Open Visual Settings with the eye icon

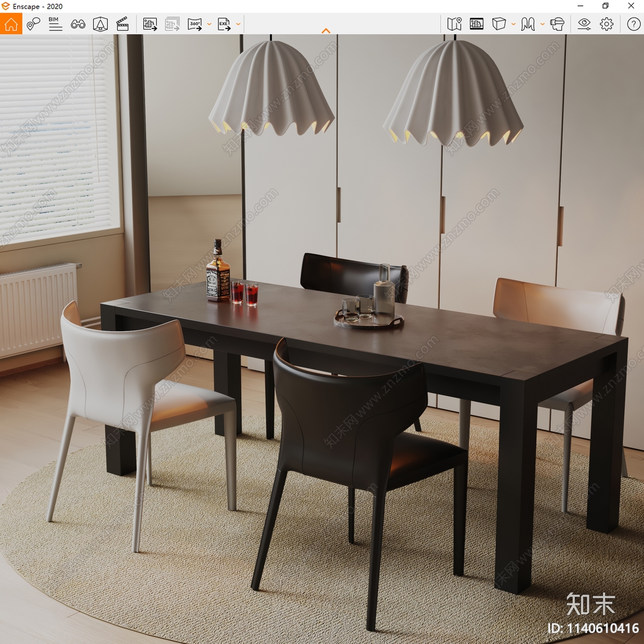[x=584, y=24]
